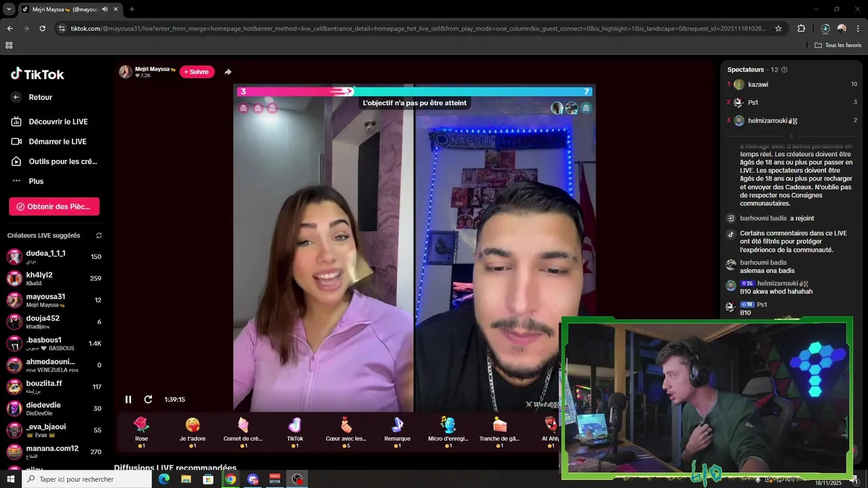Image resolution: width=868 pixels, height=488 pixels.
Task: Follow streamer with Suivre button
Action: pos(197,72)
